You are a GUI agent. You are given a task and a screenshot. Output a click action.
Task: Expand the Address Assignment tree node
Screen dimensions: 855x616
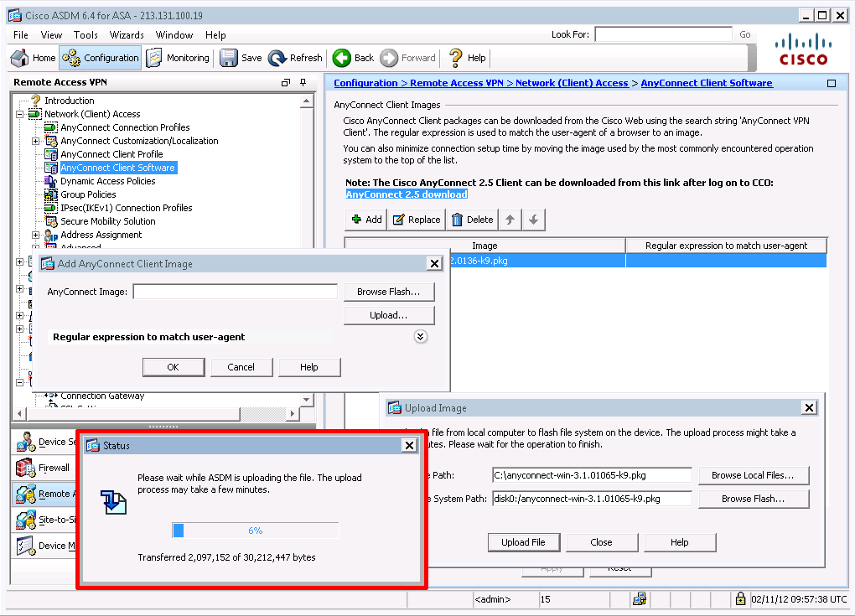(x=35, y=235)
